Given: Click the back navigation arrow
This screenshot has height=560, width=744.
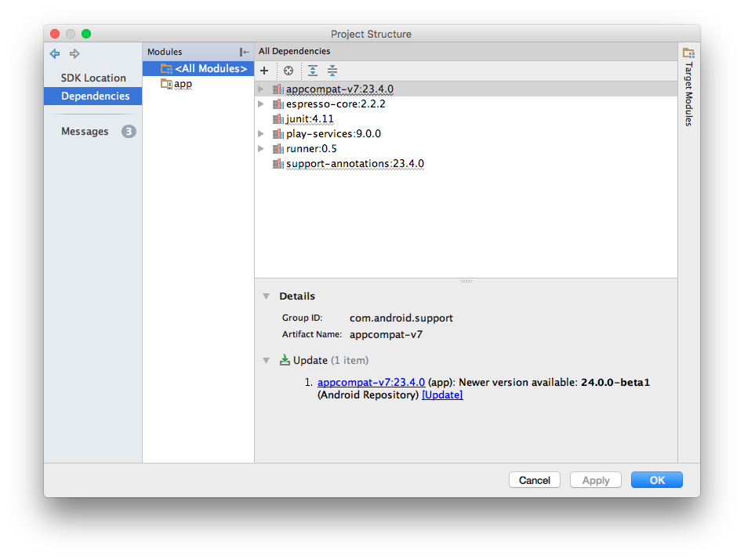Looking at the screenshot, I should tap(55, 53).
